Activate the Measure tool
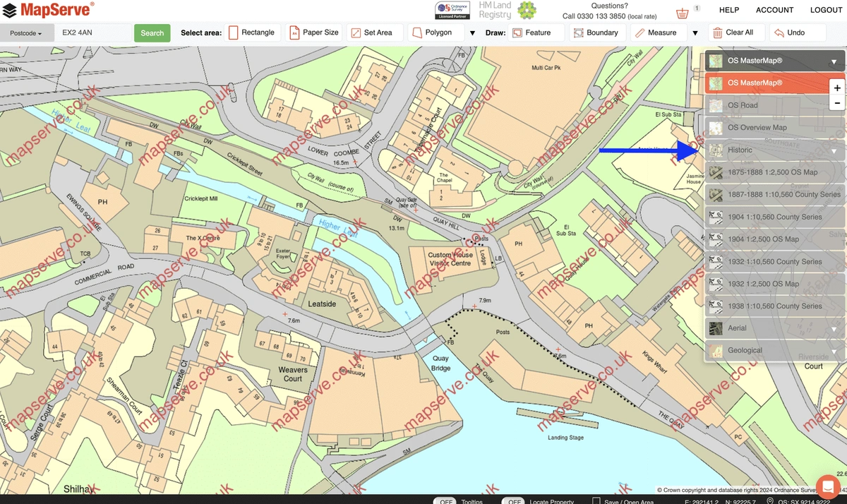Image resolution: width=847 pixels, height=504 pixels. (x=657, y=32)
